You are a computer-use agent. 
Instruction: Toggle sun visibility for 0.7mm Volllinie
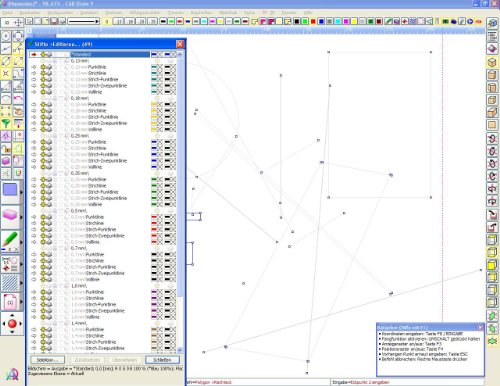[43, 279]
